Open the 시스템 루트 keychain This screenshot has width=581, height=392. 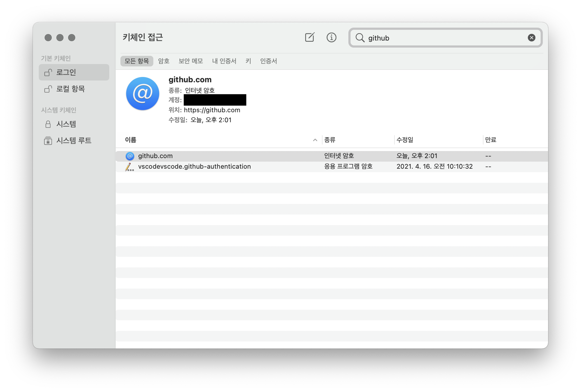pyautogui.click(x=73, y=140)
